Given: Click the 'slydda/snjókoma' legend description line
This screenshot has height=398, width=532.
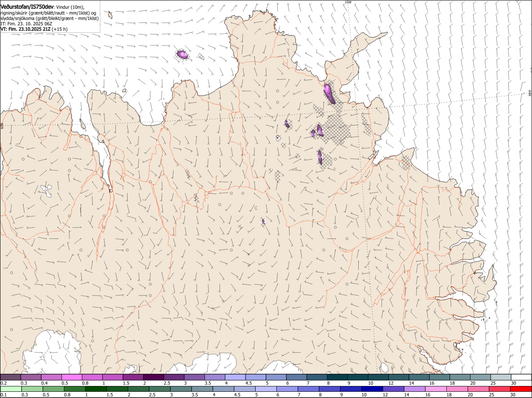Looking at the screenshot, I should [x=49, y=18].
